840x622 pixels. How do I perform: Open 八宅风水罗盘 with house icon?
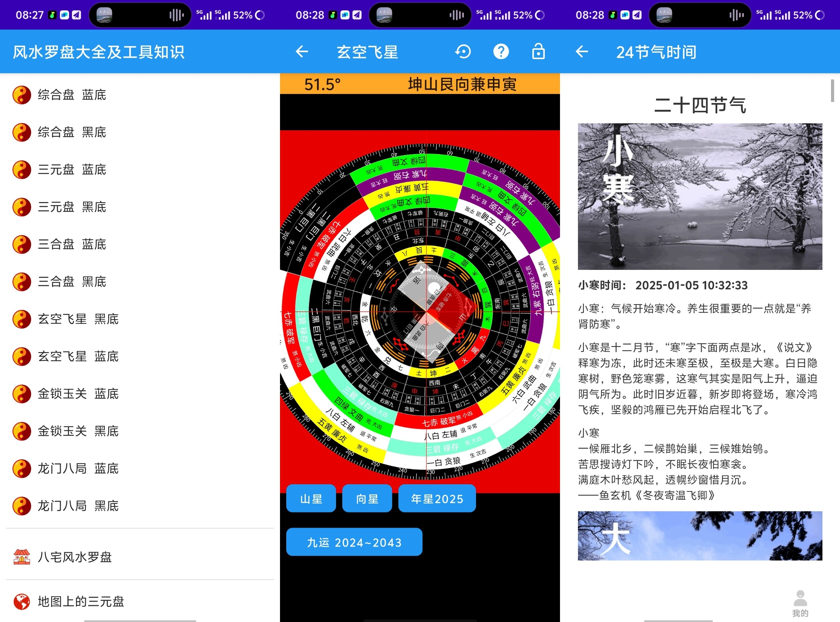75,557
